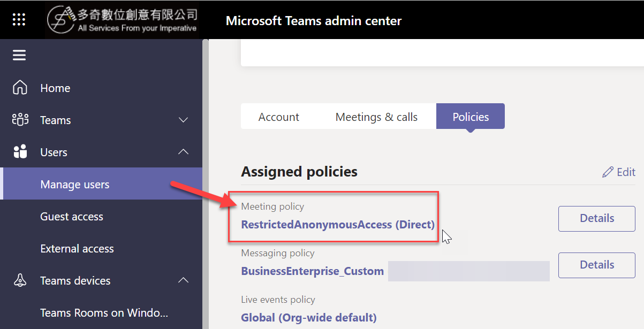Click the pencil icon next to Edit
The image size is (644, 329).
coord(608,172)
